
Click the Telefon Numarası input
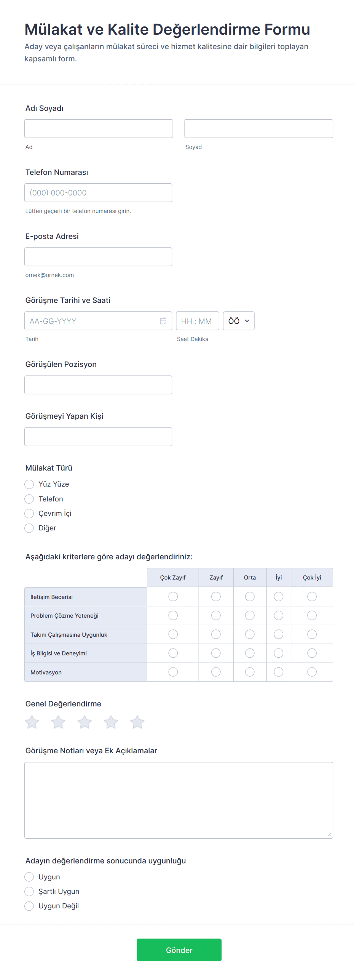[x=98, y=193]
